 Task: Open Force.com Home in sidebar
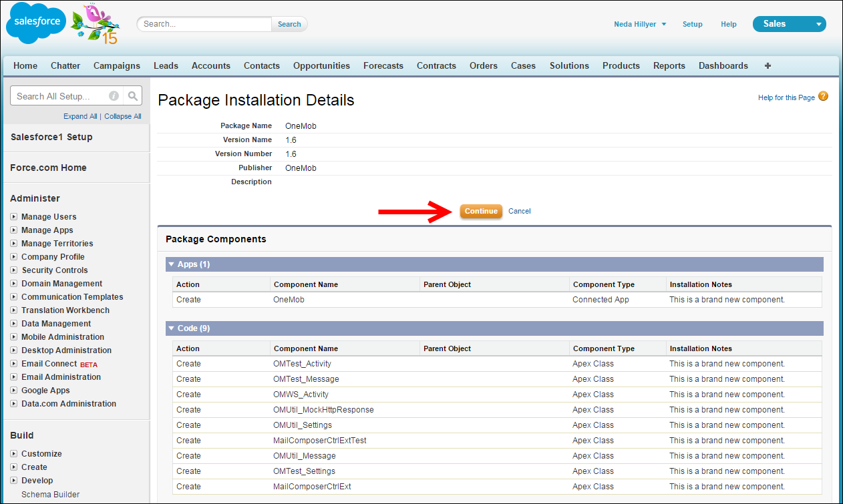click(x=48, y=168)
